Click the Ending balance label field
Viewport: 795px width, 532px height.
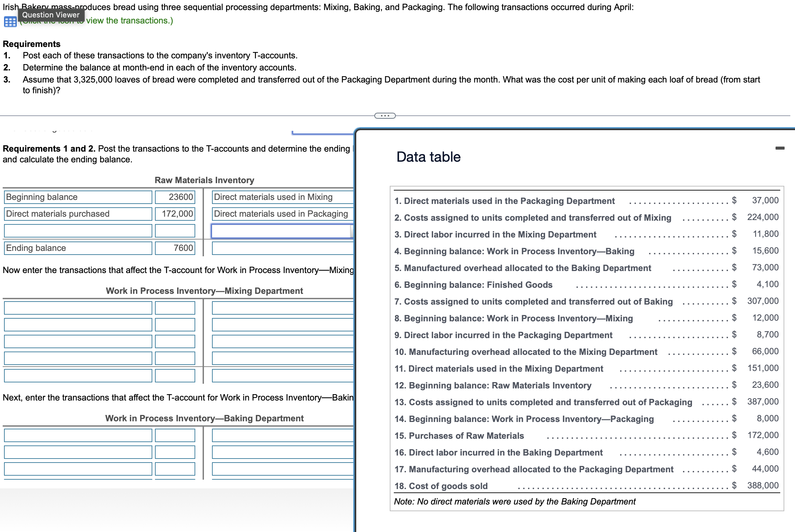78,248
